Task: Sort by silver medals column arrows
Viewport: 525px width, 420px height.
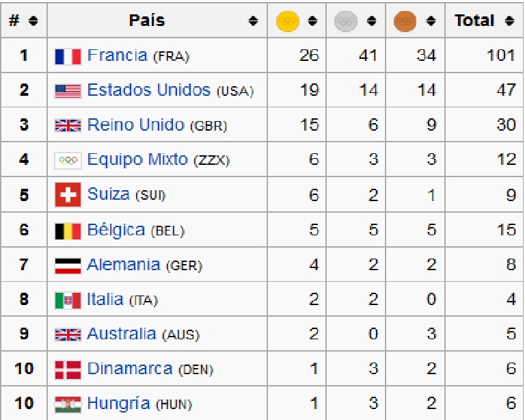Action: pos(371,21)
